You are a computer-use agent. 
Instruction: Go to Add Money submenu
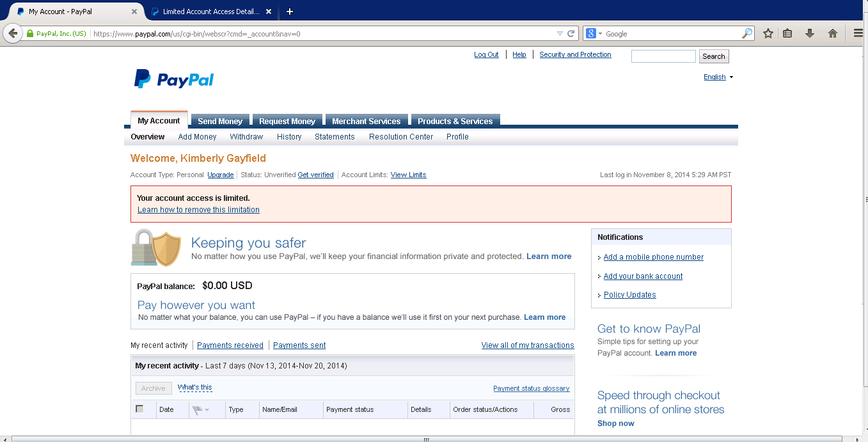point(197,137)
